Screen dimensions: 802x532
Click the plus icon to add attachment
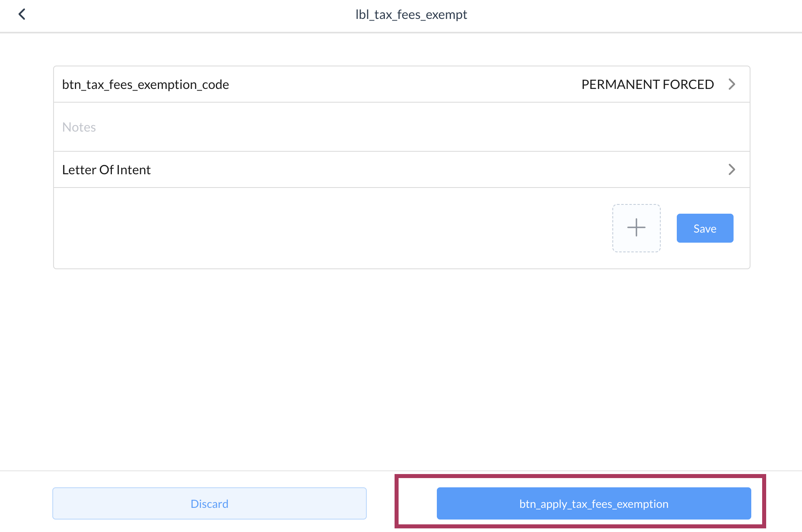[x=636, y=227]
